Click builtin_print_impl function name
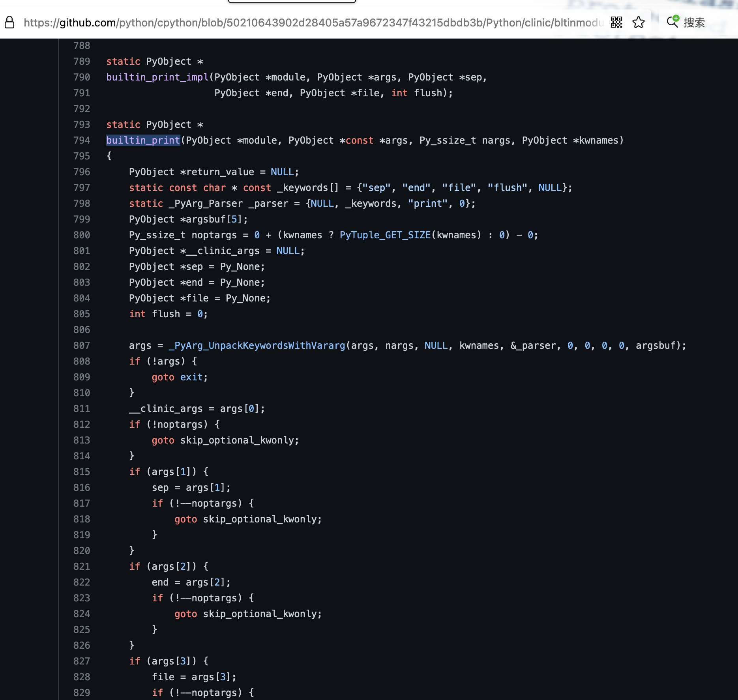This screenshot has height=700, width=738. (157, 77)
